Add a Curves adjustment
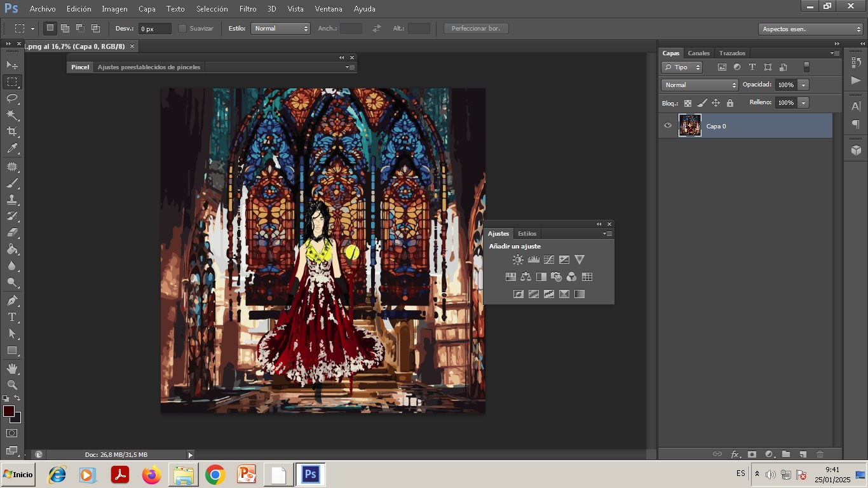The height and width of the screenshot is (488, 868). point(548,259)
